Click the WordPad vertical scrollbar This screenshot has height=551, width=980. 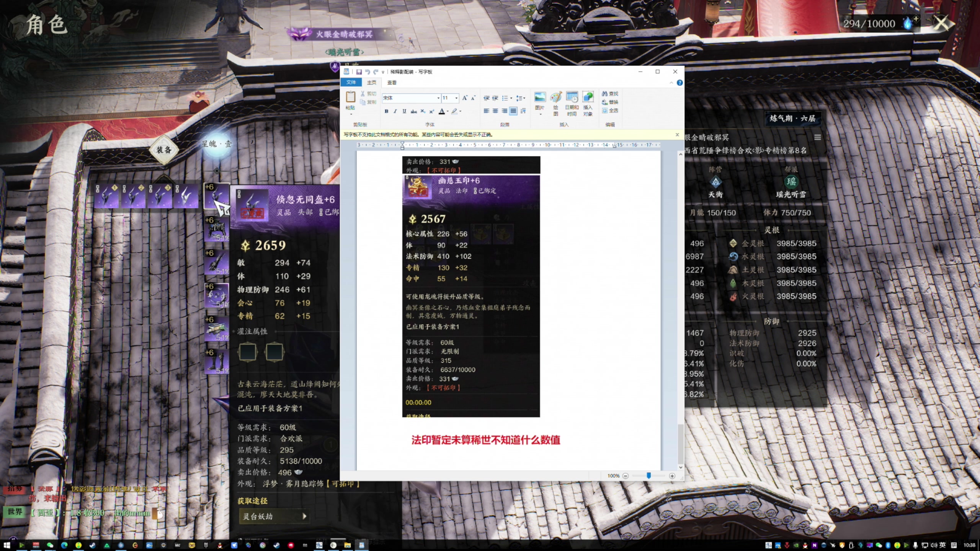click(680, 444)
